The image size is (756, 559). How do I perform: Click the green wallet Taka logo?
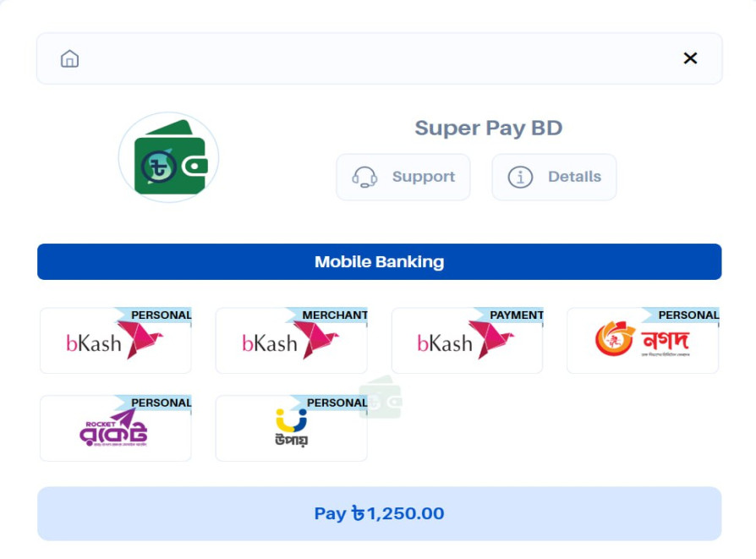pyautogui.click(x=168, y=158)
